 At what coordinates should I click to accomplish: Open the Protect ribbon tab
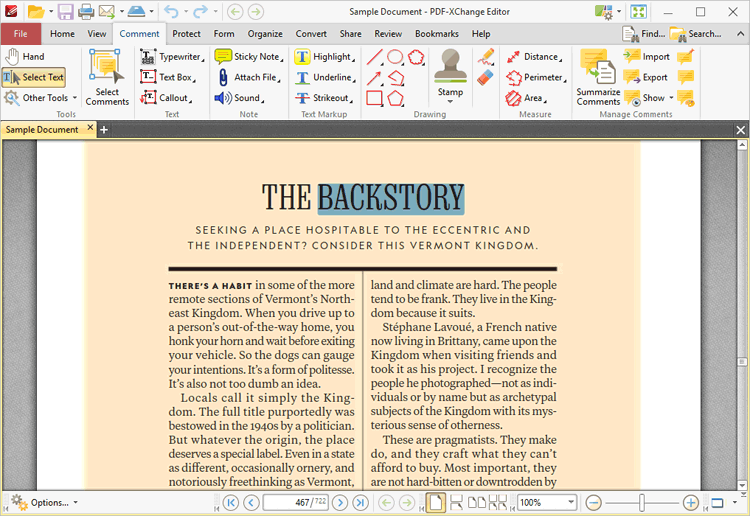pyautogui.click(x=187, y=33)
